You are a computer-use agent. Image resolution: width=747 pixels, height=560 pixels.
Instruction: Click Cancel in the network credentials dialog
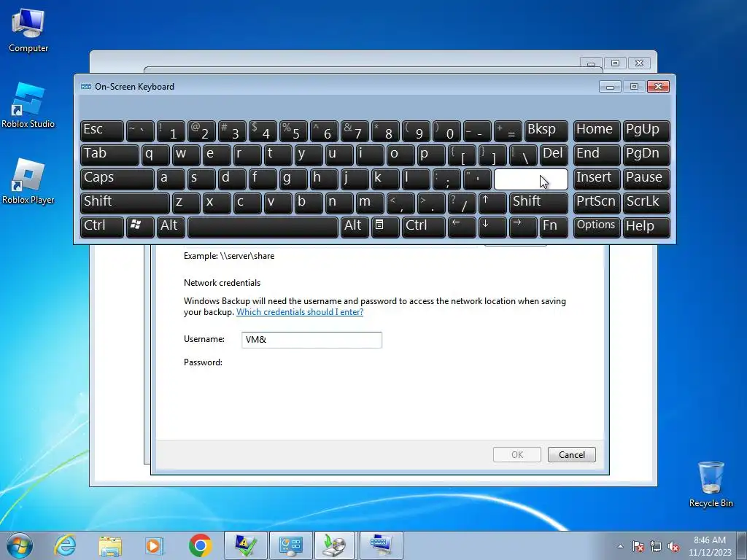pyautogui.click(x=572, y=455)
